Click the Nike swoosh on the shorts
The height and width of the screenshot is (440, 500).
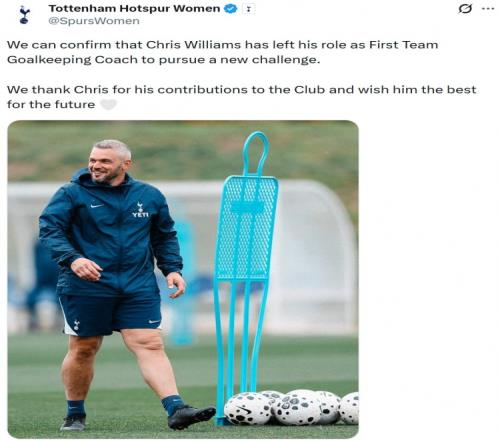pyautogui.click(x=154, y=321)
